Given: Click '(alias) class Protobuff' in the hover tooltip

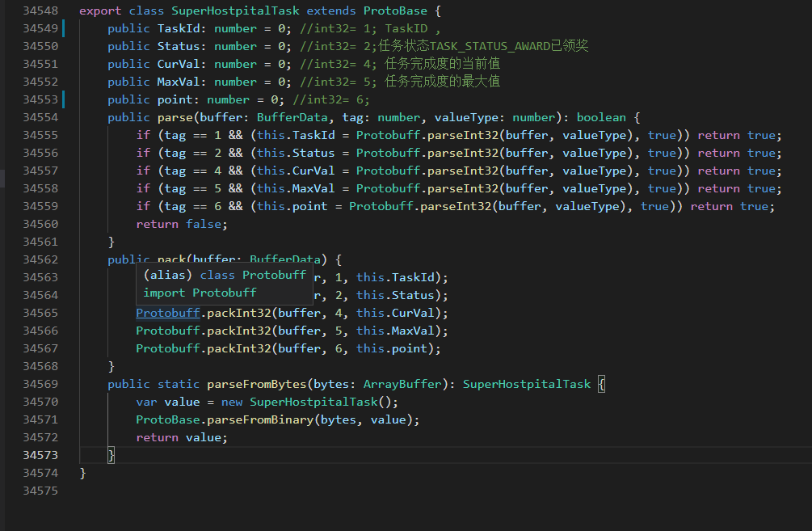Looking at the screenshot, I should pos(225,275).
